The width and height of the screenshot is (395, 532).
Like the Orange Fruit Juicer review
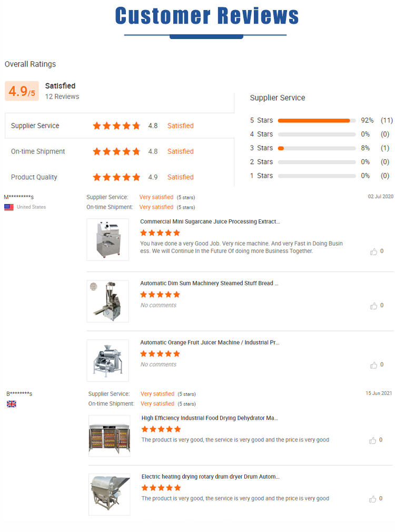373,365
